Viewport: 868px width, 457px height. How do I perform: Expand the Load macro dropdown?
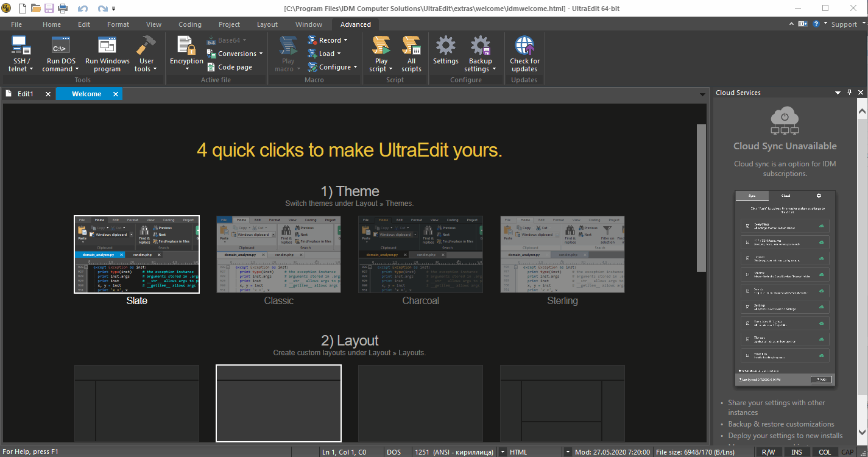click(x=339, y=54)
